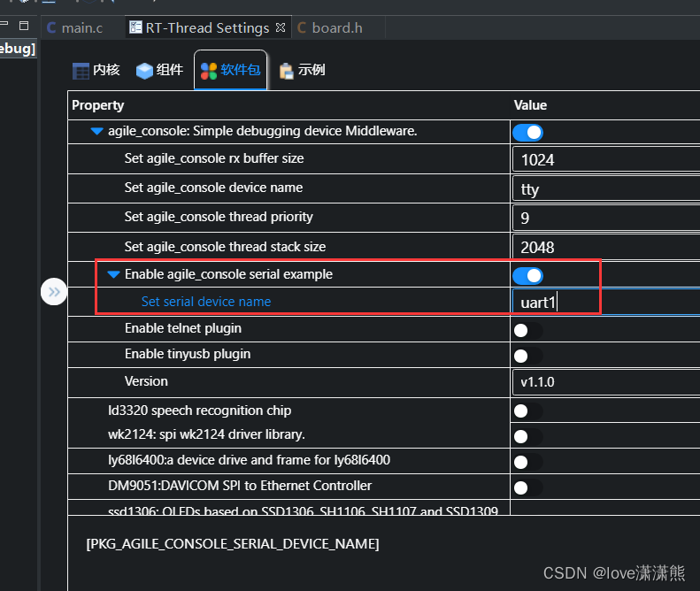Screen dimensions: 700x591
Task: Click the Value column header
Action: point(605,105)
